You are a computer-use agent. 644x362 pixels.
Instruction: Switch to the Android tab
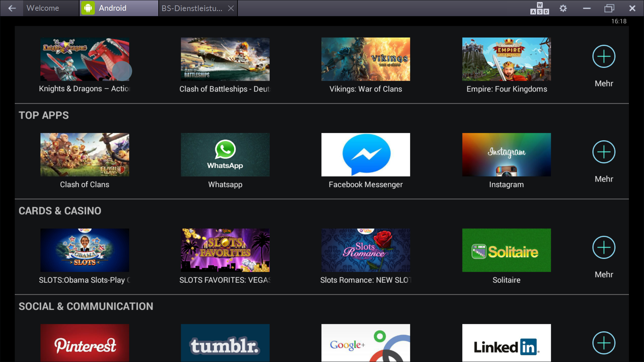(112, 8)
